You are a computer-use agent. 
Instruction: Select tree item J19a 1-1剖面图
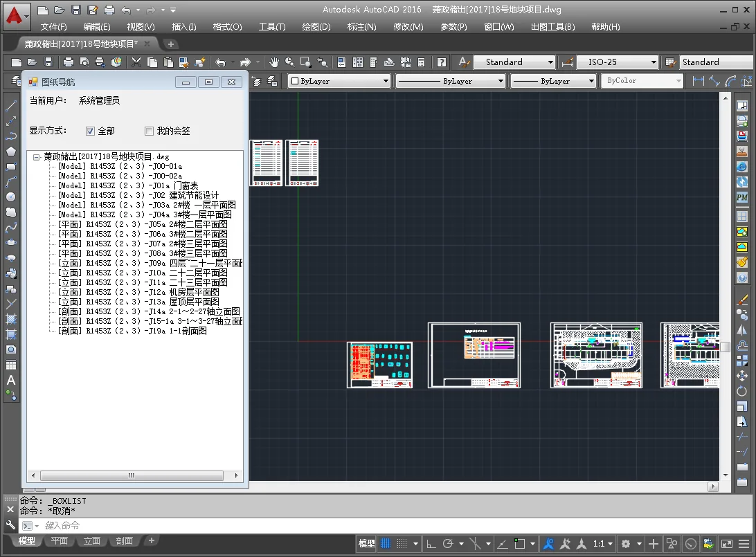tap(132, 331)
